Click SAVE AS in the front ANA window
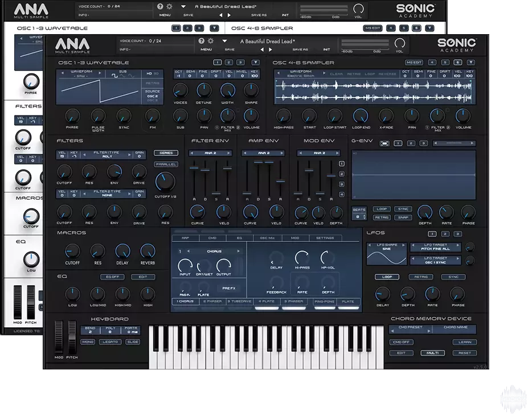 [300, 50]
